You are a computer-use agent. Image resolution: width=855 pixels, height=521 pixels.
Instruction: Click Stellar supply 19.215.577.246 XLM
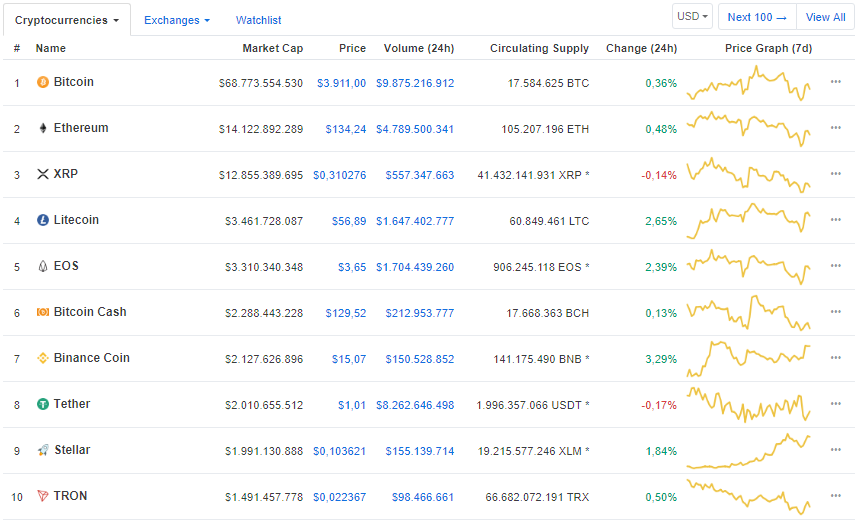(x=529, y=451)
